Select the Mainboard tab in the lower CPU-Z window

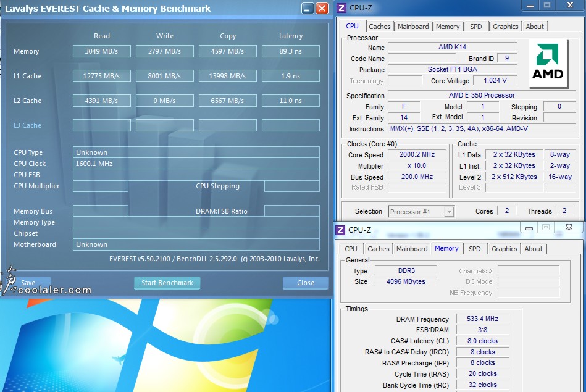(x=412, y=249)
